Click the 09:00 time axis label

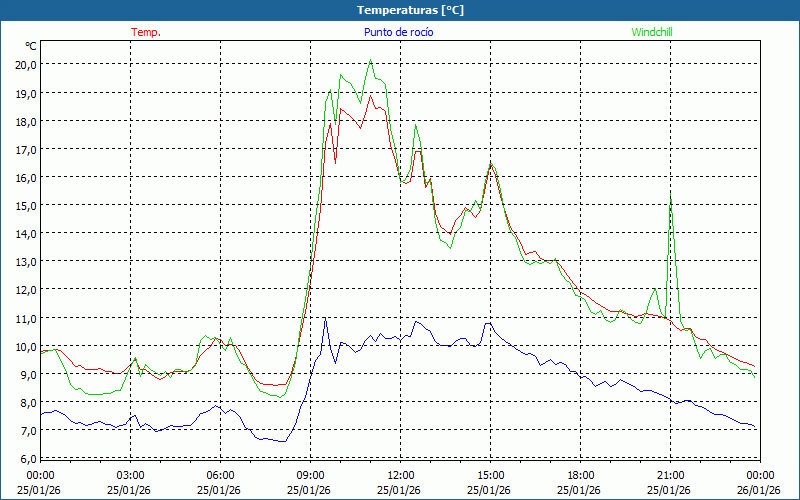311,475
